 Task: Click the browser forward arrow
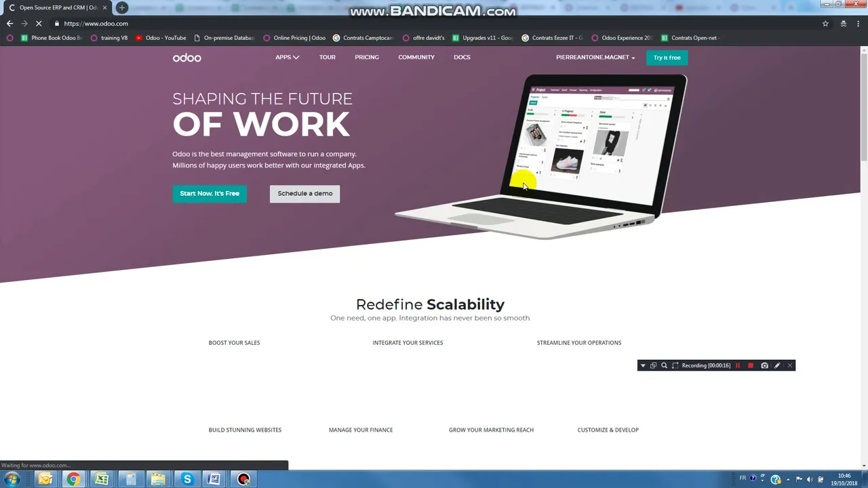point(24,23)
